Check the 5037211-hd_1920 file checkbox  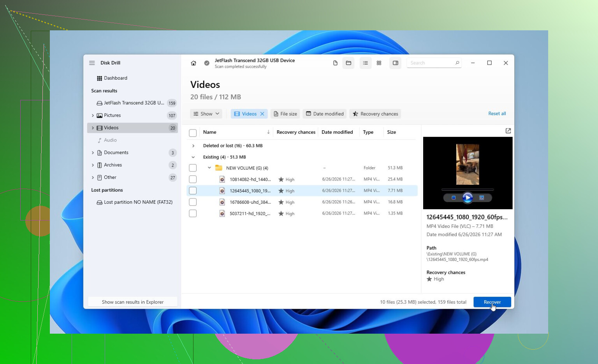[193, 213]
